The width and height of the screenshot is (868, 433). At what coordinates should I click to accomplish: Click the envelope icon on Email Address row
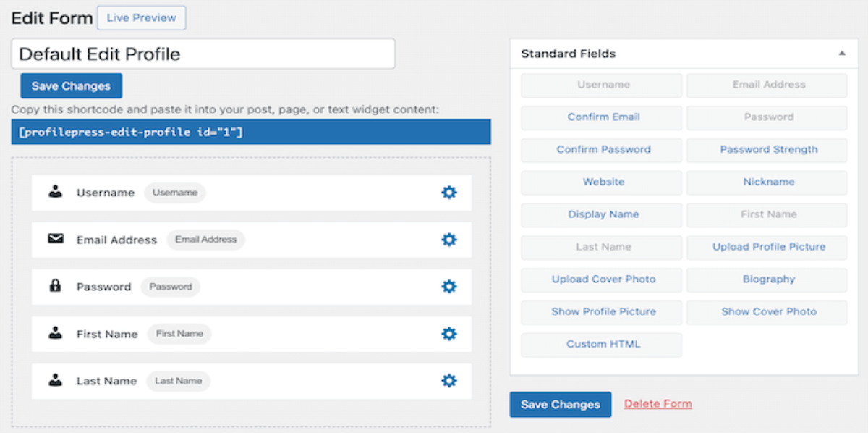(56, 239)
